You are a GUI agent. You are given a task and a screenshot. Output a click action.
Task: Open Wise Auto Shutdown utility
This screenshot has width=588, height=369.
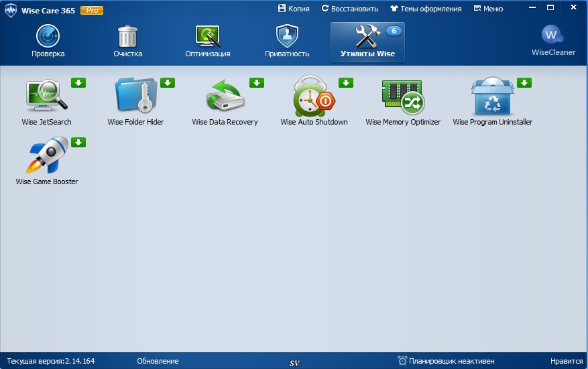(x=314, y=96)
